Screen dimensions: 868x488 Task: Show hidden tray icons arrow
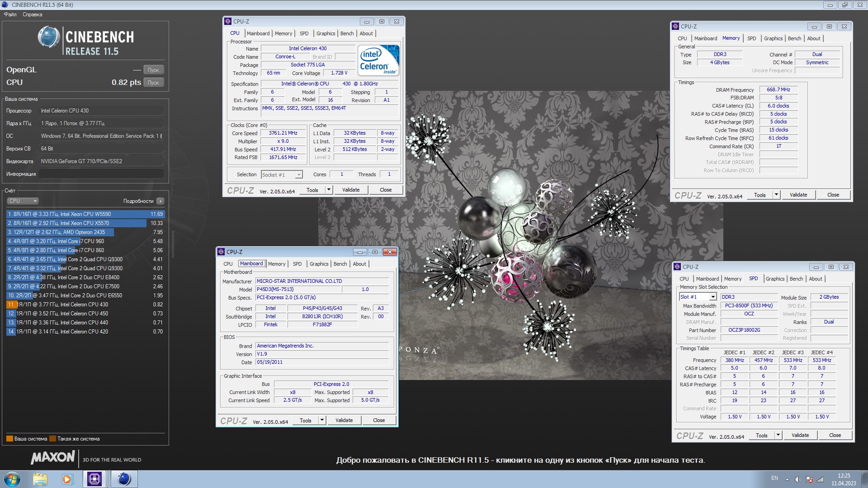click(x=787, y=479)
